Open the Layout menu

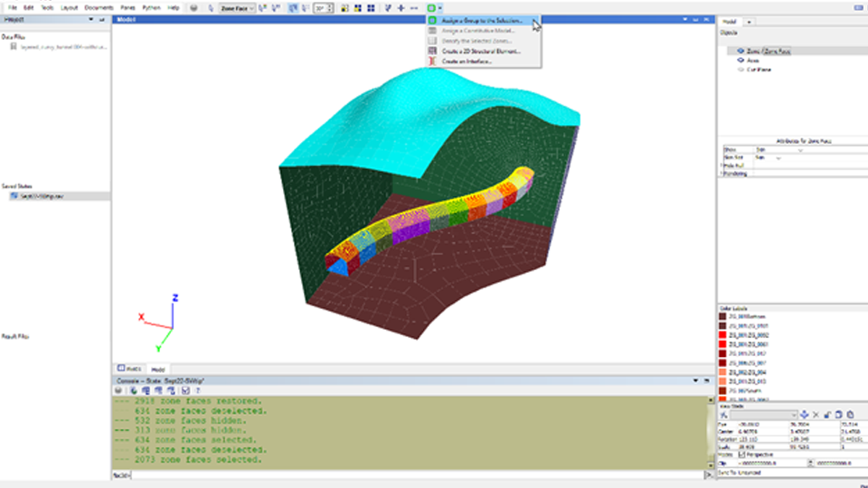click(70, 8)
